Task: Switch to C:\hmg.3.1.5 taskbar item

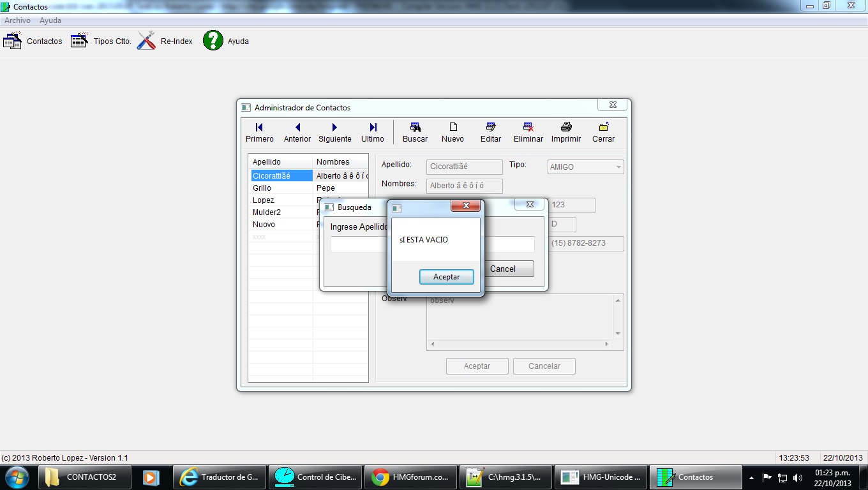Action: pos(506,477)
